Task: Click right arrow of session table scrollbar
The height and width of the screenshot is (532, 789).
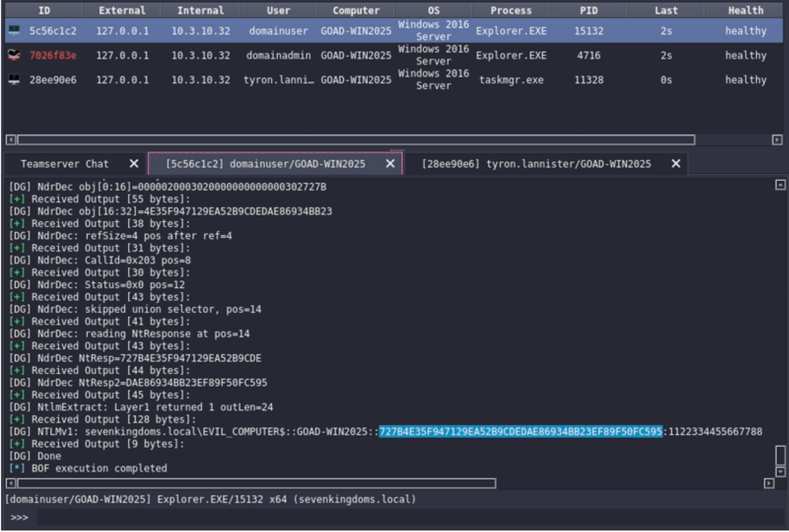Action: 777,140
